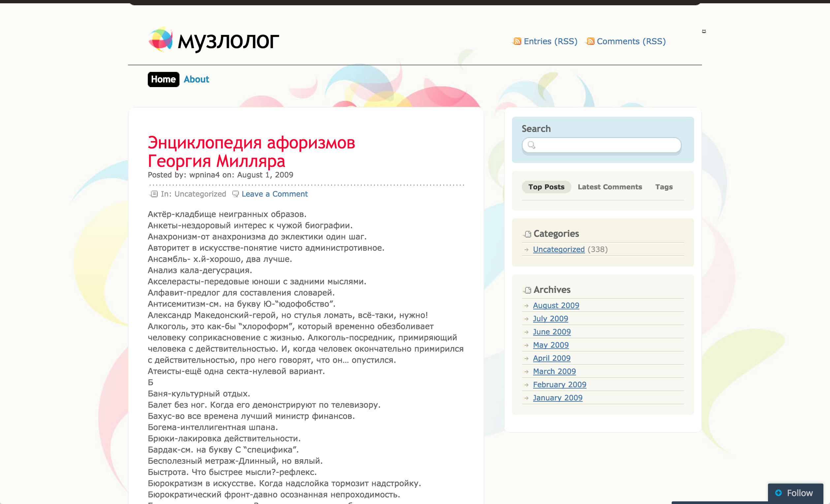Open the Uncategorized category link
Screen dimensions: 830x504
click(559, 249)
